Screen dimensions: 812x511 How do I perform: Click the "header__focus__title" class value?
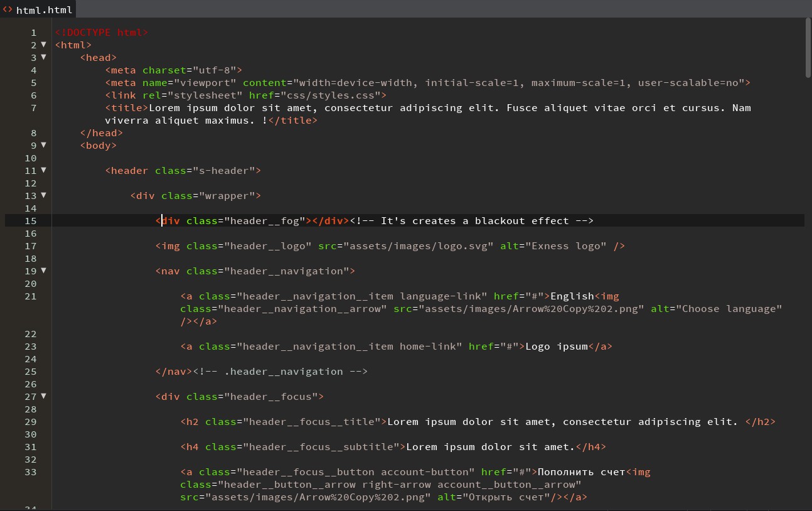pos(311,422)
